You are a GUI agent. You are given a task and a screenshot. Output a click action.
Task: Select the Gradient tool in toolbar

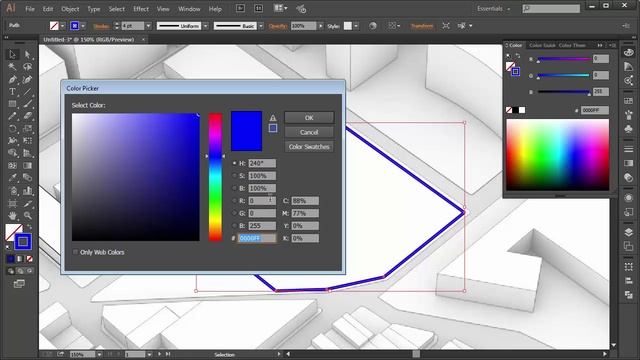point(27,166)
